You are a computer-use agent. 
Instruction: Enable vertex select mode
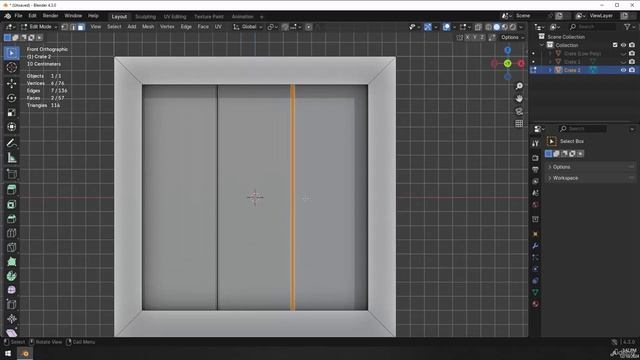(64, 27)
